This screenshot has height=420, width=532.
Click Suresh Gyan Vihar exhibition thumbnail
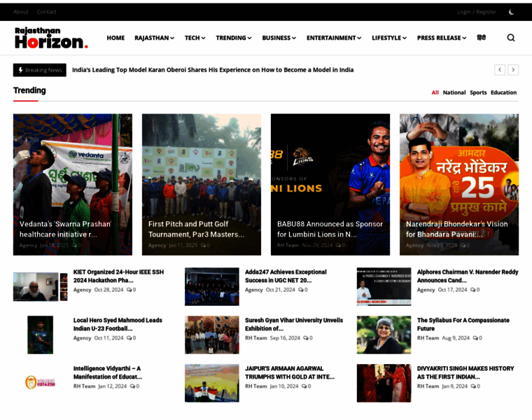point(211,335)
